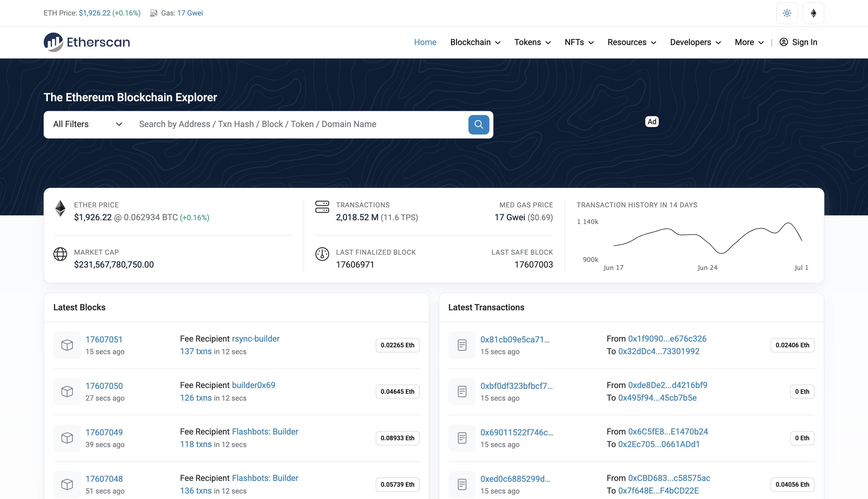Click the Etherscan logo
The height and width of the screenshot is (499, 868).
pyautogui.click(x=86, y=42)
